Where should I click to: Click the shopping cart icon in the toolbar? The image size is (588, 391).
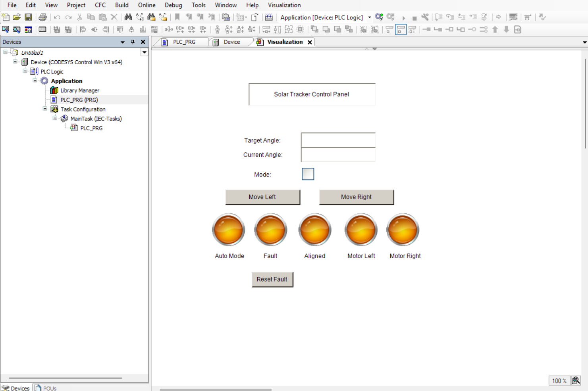[528, 17]
